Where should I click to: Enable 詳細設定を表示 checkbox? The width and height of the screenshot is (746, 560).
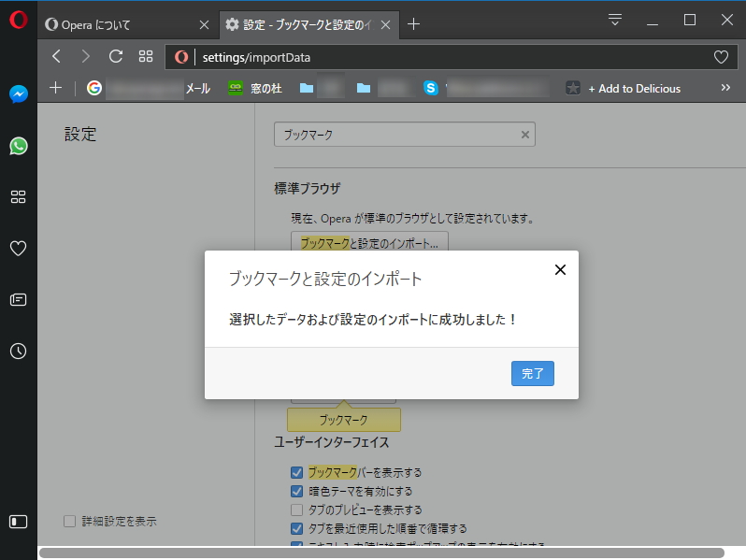69,522
